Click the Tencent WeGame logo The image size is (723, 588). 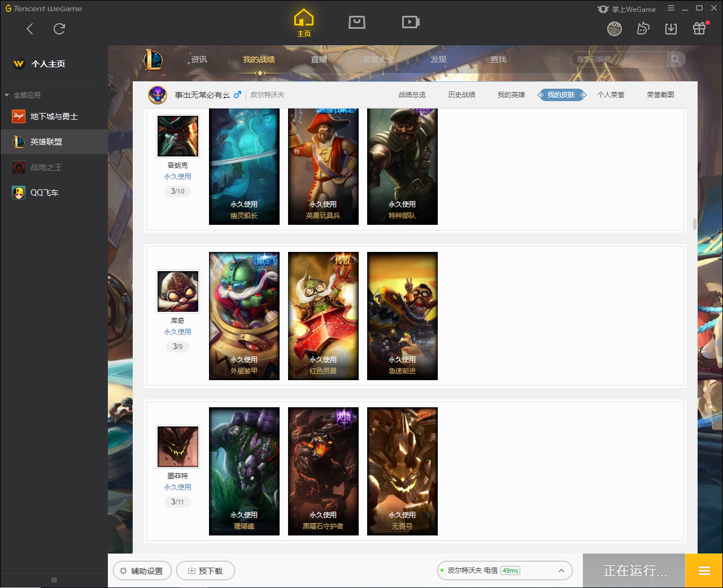(x=43, y=8)
